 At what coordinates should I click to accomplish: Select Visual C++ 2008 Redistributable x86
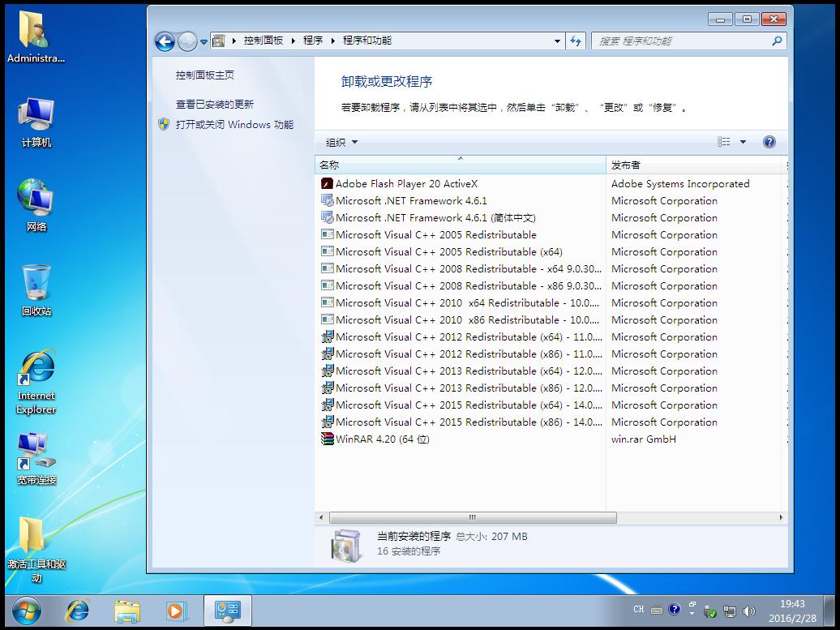[x=469, y=286]
